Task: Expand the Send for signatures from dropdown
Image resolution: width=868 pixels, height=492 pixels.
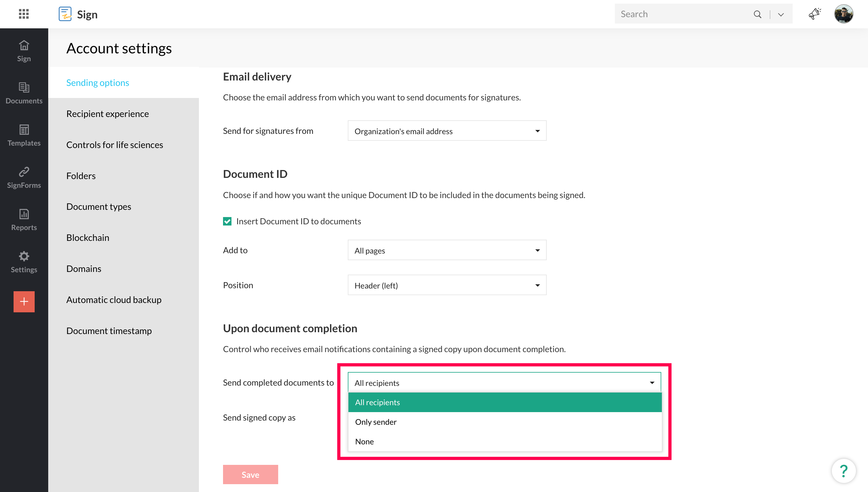Action: 447,131
